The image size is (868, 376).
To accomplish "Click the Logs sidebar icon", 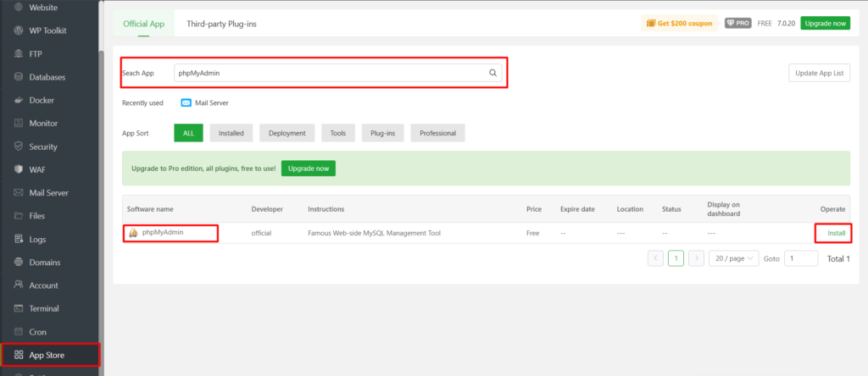I will coord(19,239).
